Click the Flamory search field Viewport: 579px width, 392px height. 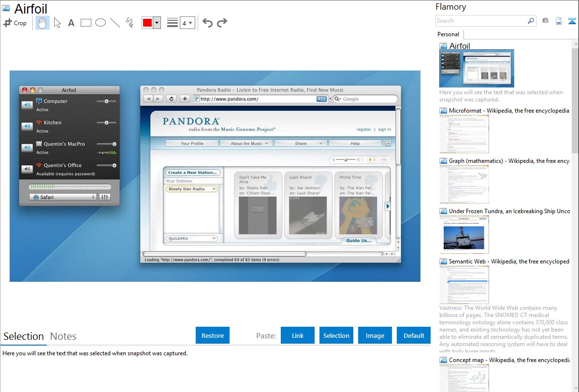point(481,21)
